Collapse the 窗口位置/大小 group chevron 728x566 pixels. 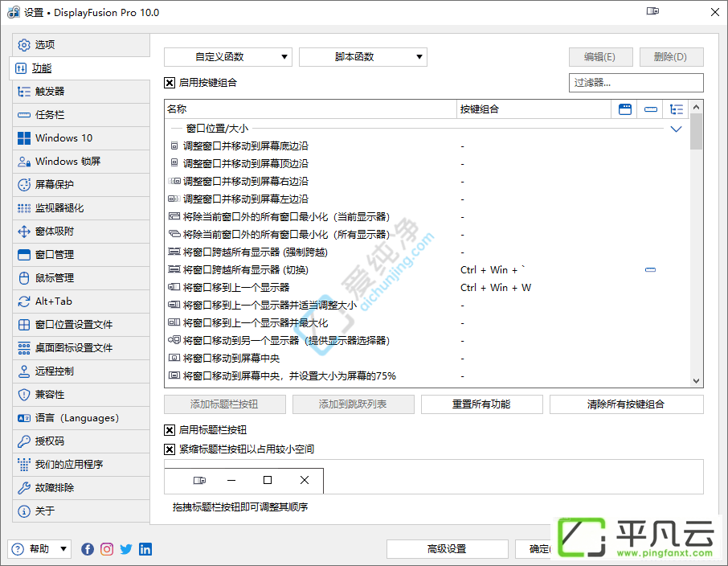click(x=677, y=129)
